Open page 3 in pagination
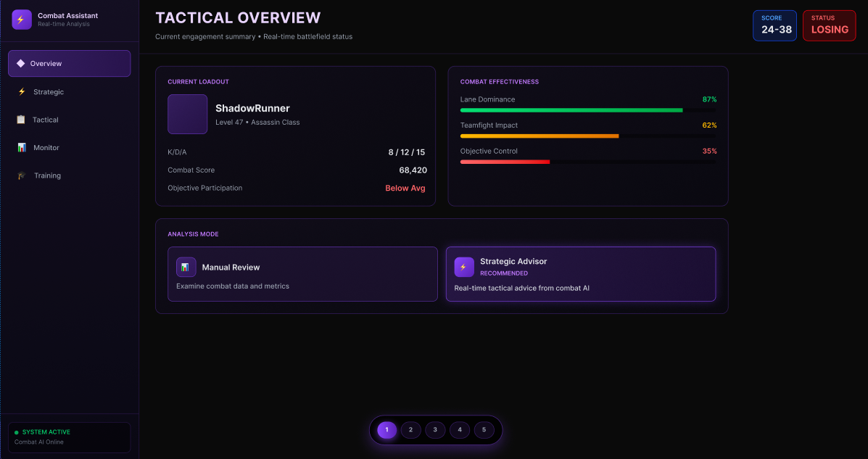 [x=435, y=430]
